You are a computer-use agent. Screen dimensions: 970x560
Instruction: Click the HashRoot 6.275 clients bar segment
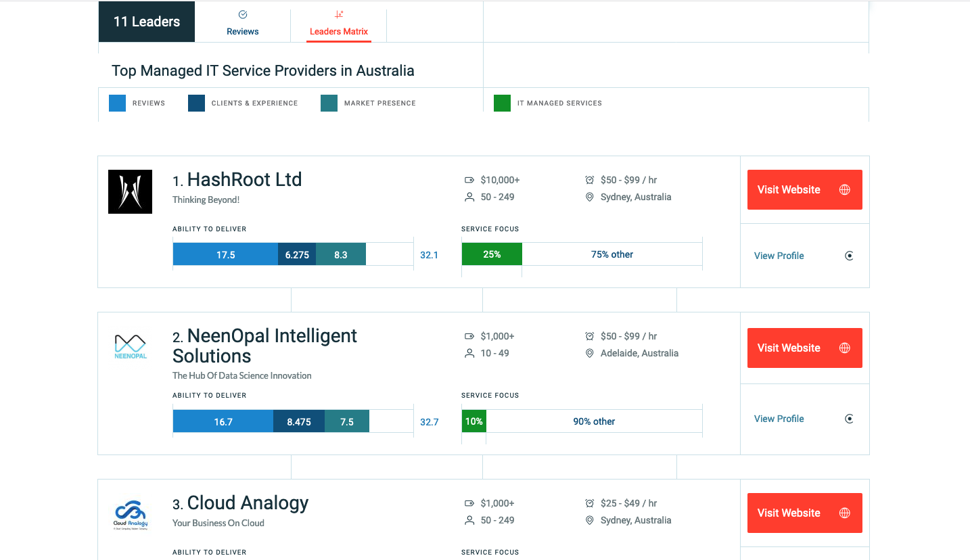pyautogui.click(x=297, y=254)
